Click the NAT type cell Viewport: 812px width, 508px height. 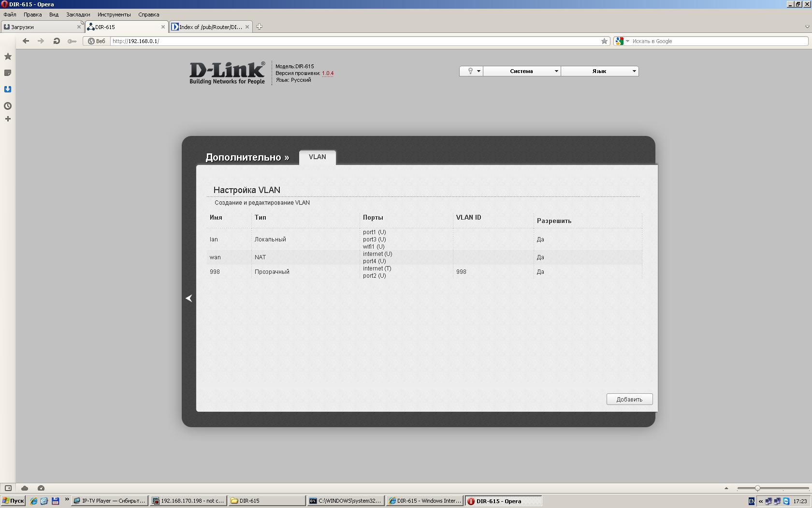click(x=260, y=257)
